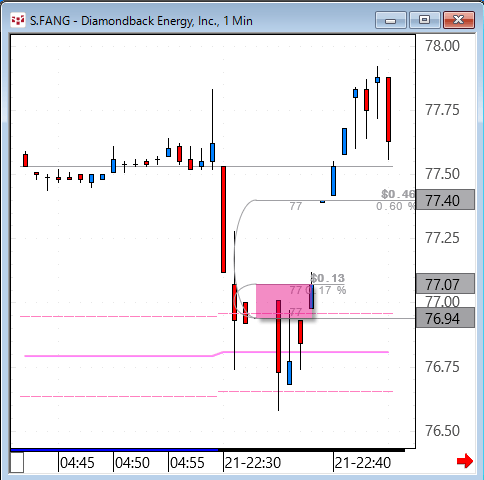Screen dimensions: 484x480
Task: Click the 76.50 price axis label
Action: (442, 430)
